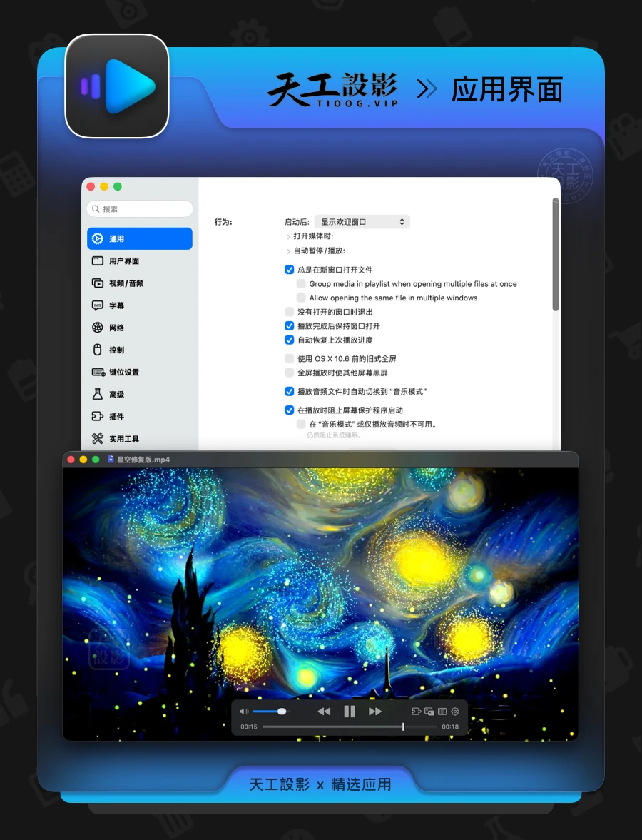This screenshot has width=642, height=840.
Task: Click 字幕 label in preferences sidebar
Action: coord(117,305)
